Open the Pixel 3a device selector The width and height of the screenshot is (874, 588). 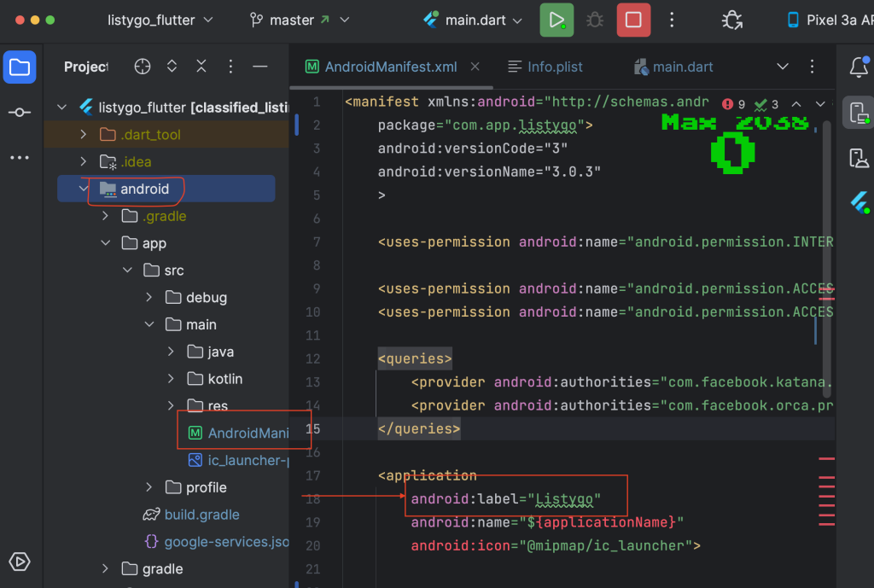pyautogui.click(x=830, y=20)
